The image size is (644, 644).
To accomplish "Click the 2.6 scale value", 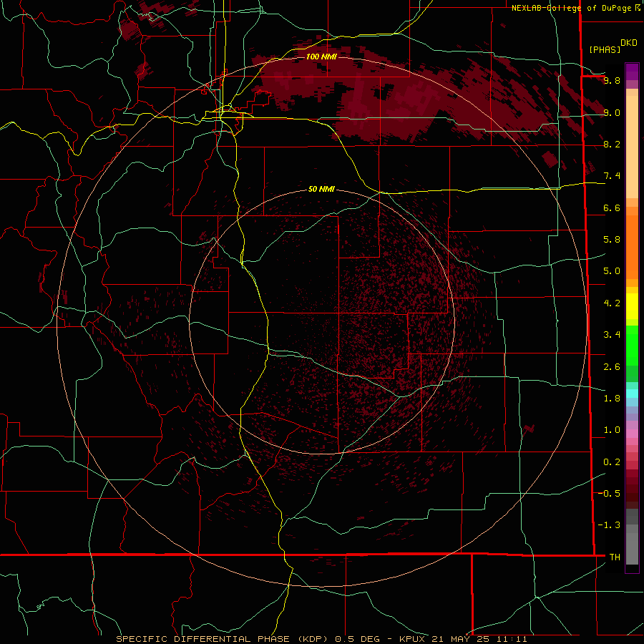I will tap(612, 367).
